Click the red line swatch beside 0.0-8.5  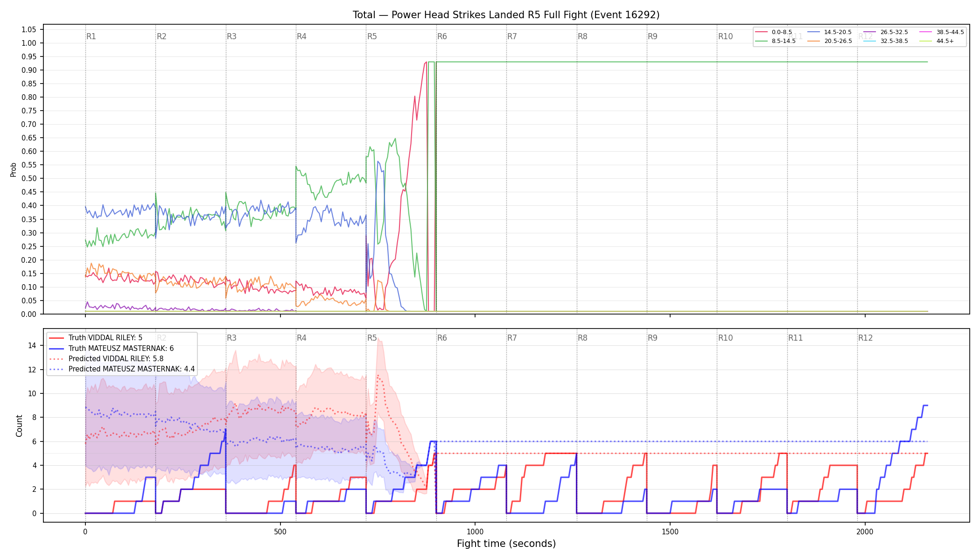(762, 32)
